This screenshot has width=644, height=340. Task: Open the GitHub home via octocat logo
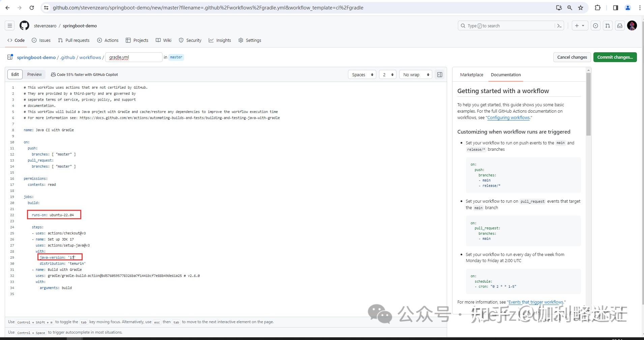tap(24, 25)
